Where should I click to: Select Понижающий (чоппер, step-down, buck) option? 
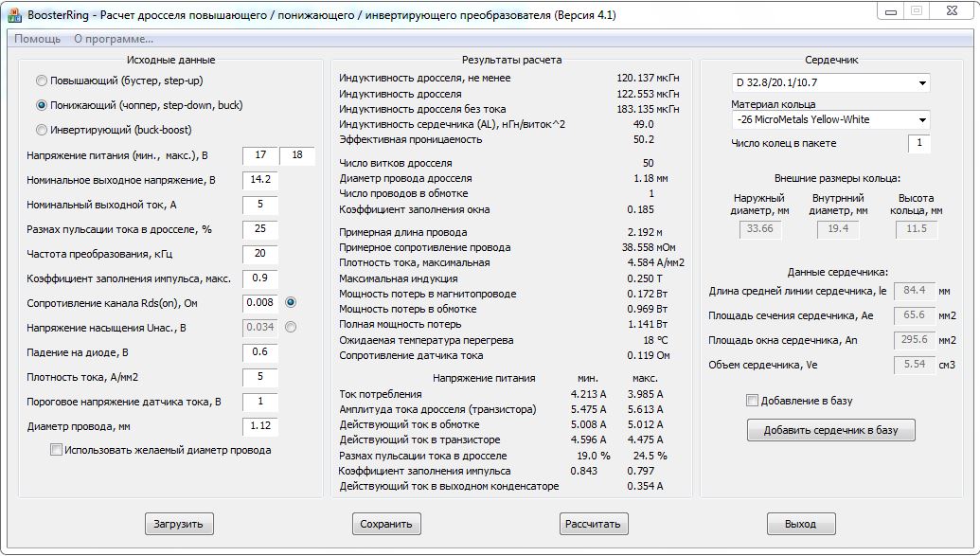(x=42, y=105)
